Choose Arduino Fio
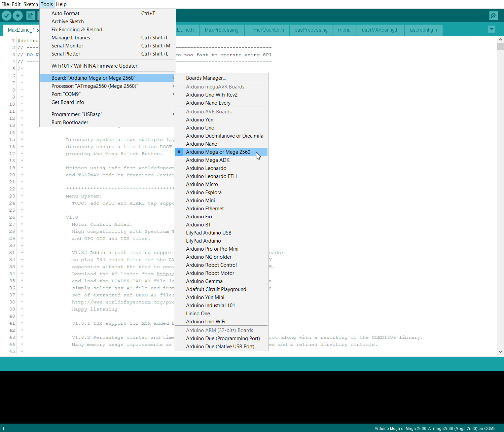Viewport: 504px width, 432px height. point(221,217)
